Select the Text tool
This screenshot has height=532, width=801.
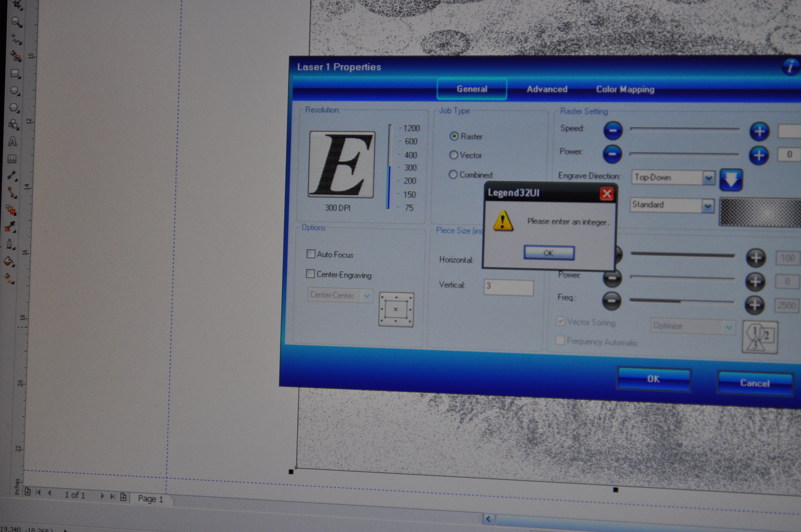pyautogui.click(x=13, y=141)
